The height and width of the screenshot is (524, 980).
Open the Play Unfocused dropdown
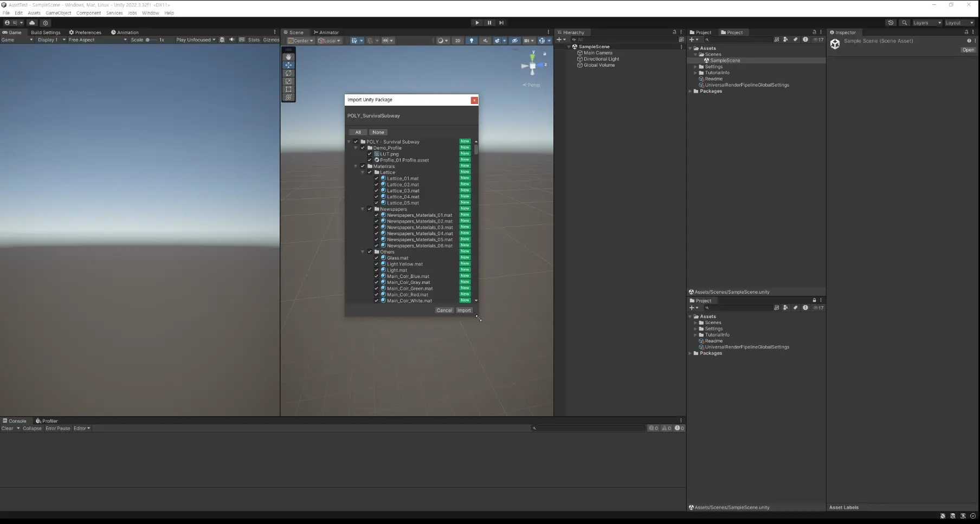pos(196,40)
